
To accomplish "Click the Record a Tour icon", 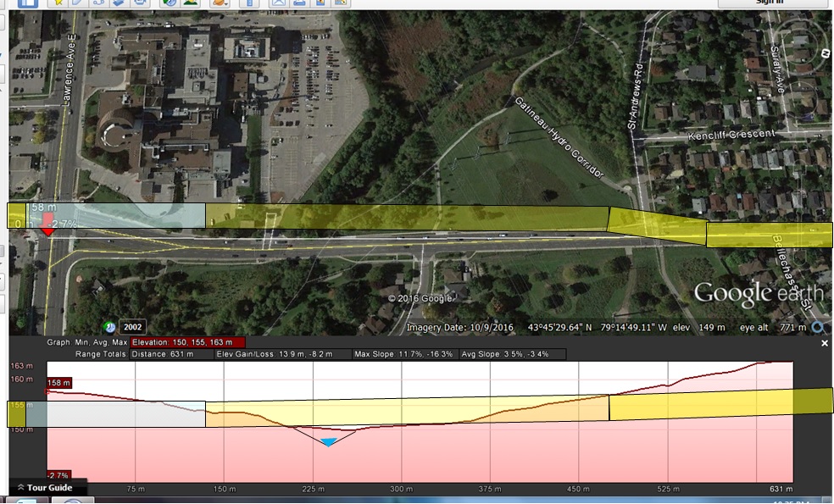I will pos(140,3).
